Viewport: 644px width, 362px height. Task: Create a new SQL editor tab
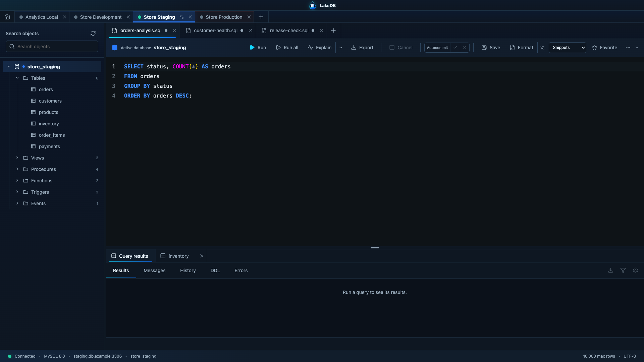tap(333, 31)
